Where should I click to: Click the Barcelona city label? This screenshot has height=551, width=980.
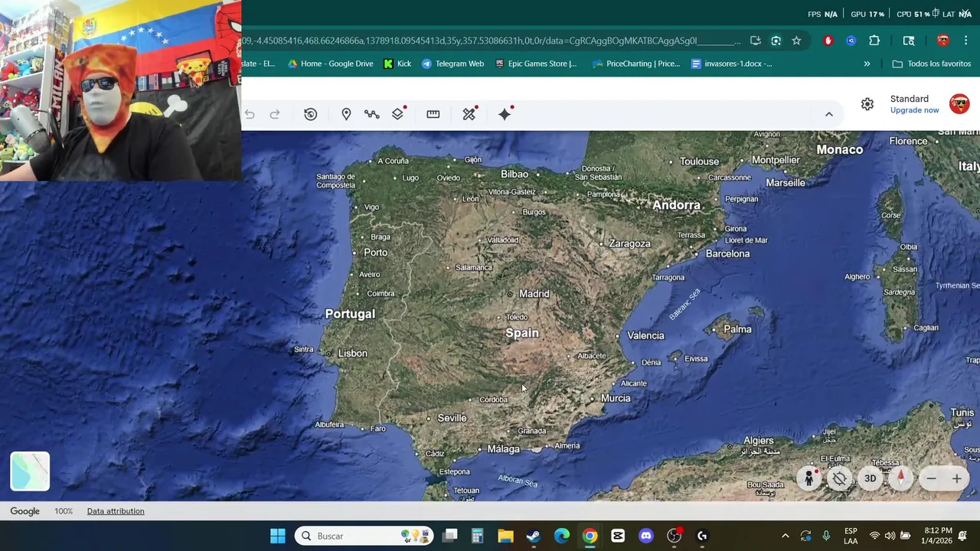coord(727,253)
